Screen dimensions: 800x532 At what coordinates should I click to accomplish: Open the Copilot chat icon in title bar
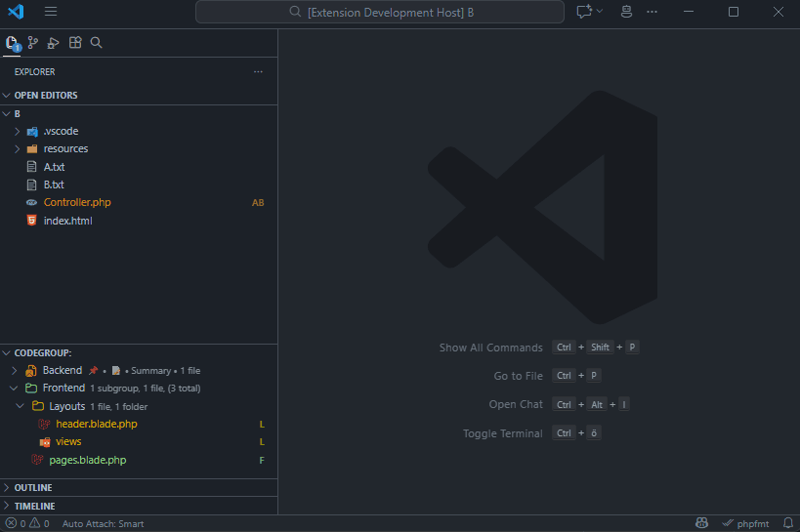click(x=584, y=11)
